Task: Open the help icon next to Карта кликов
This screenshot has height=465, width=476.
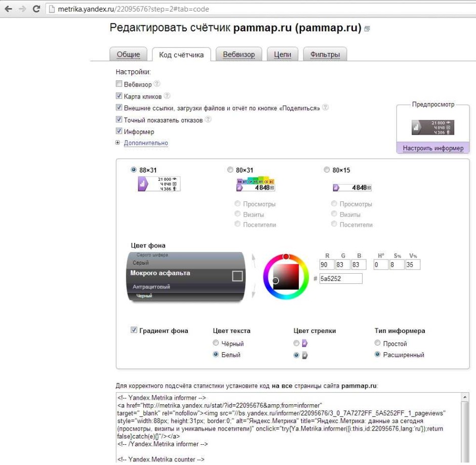Action: 167,96
